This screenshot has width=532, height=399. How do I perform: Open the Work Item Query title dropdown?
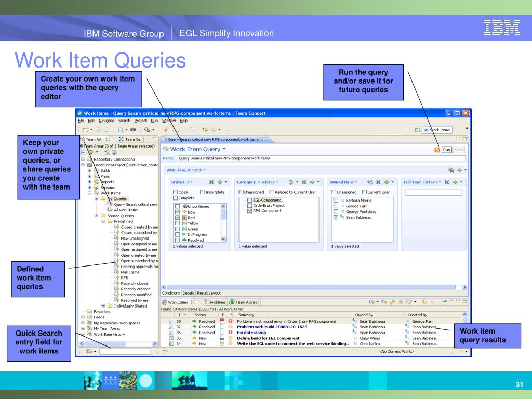[224, 149]
